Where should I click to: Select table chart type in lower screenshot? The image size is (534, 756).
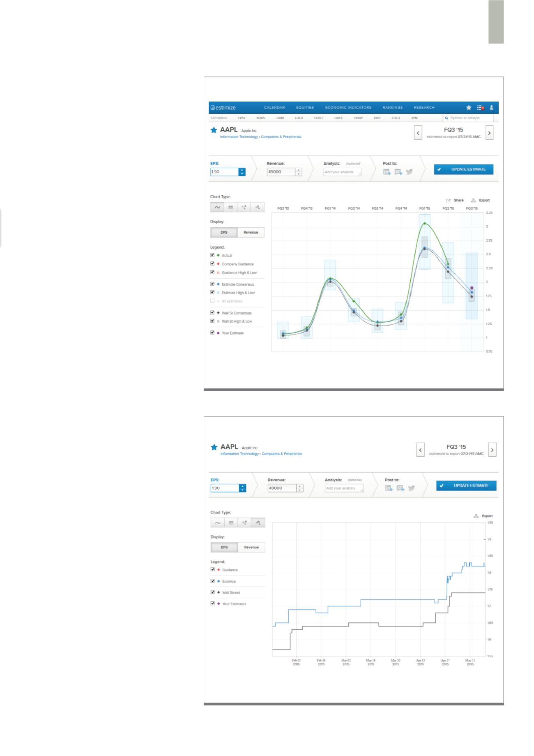coord(231,523)
